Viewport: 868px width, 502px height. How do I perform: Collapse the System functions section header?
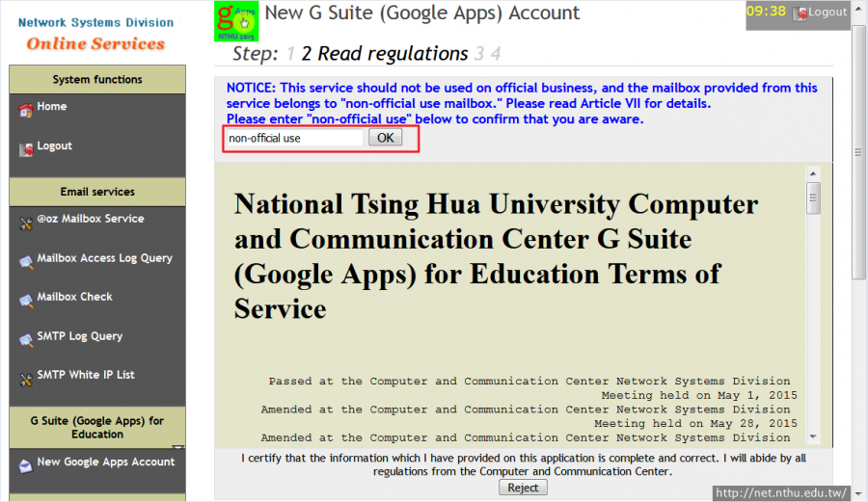point(96,80)
